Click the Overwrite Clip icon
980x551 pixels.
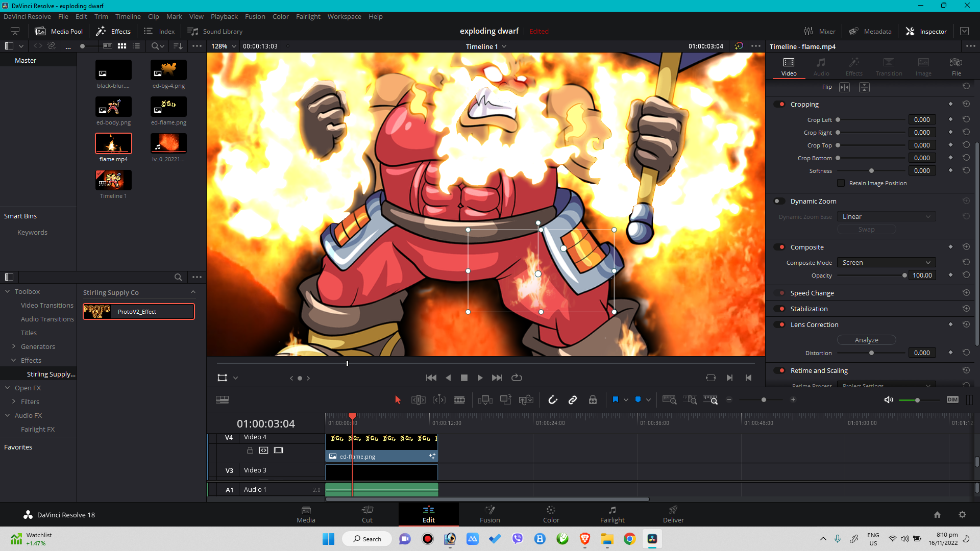(506, 400)
